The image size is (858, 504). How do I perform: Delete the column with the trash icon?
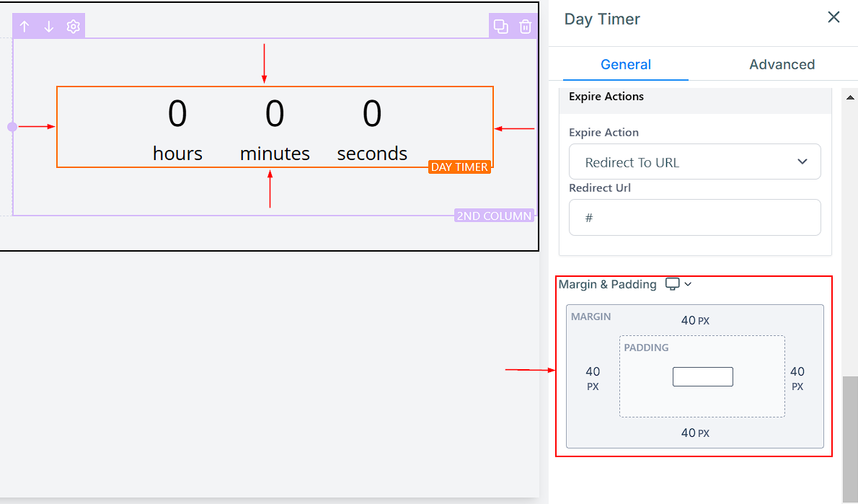(526, 27)
